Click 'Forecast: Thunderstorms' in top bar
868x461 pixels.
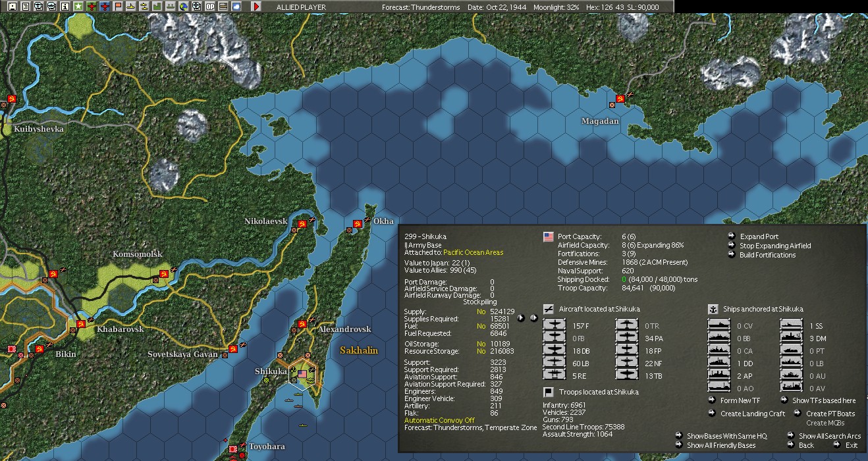(x=421, y=7)
